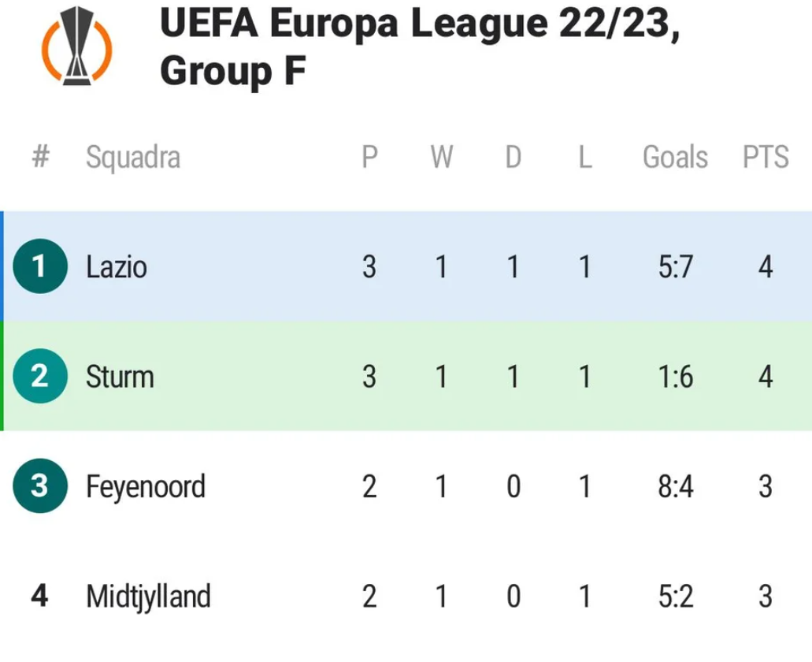
Task: Click Lazio's 5:7 goals value
Action: coord(675,266)
